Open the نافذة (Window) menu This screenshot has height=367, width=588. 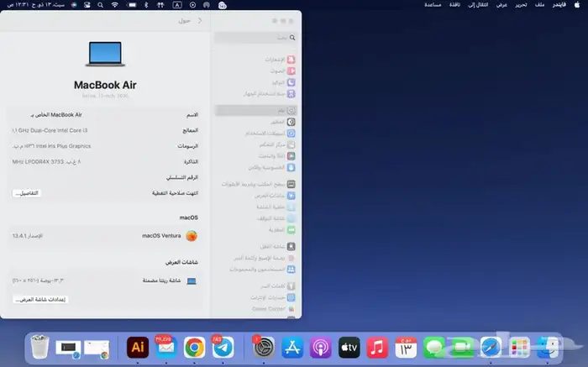[455, 5]
